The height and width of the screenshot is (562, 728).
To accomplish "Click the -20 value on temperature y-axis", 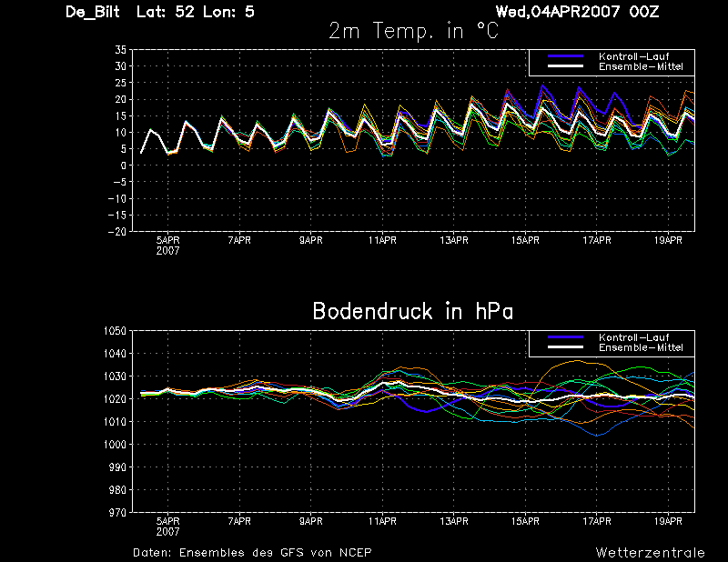I will [117, 232].
